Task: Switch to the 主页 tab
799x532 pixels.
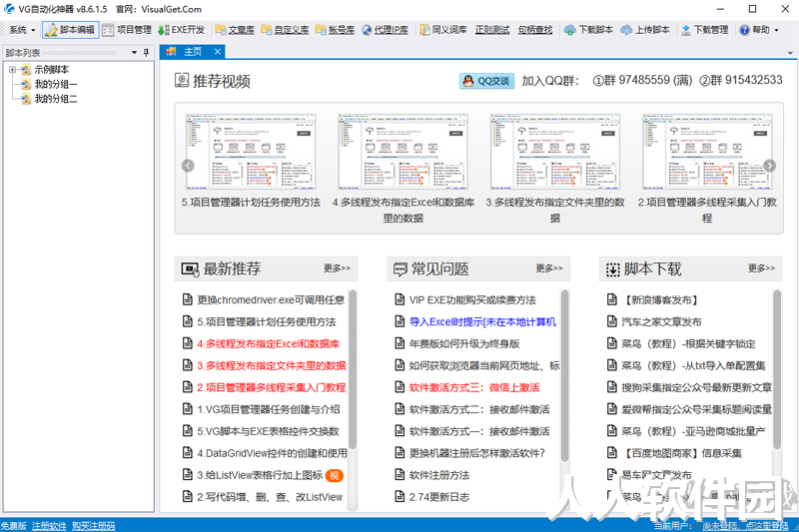Action: (192, 52)
